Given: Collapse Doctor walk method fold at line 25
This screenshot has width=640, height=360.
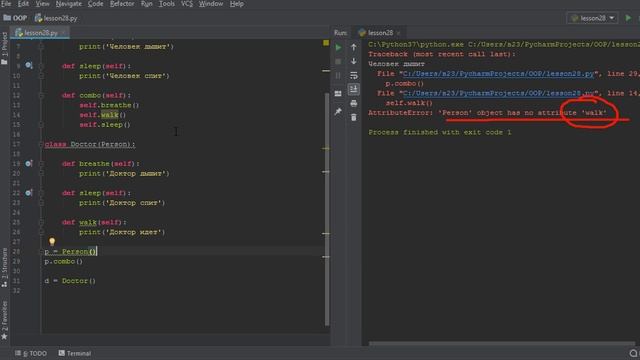Looking at the screenshot, I should click(41, 222).
